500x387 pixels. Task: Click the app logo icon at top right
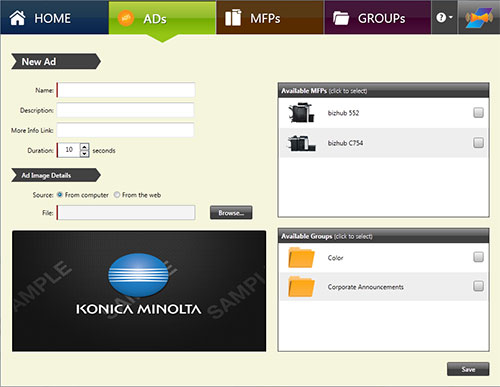coord(479,17)
